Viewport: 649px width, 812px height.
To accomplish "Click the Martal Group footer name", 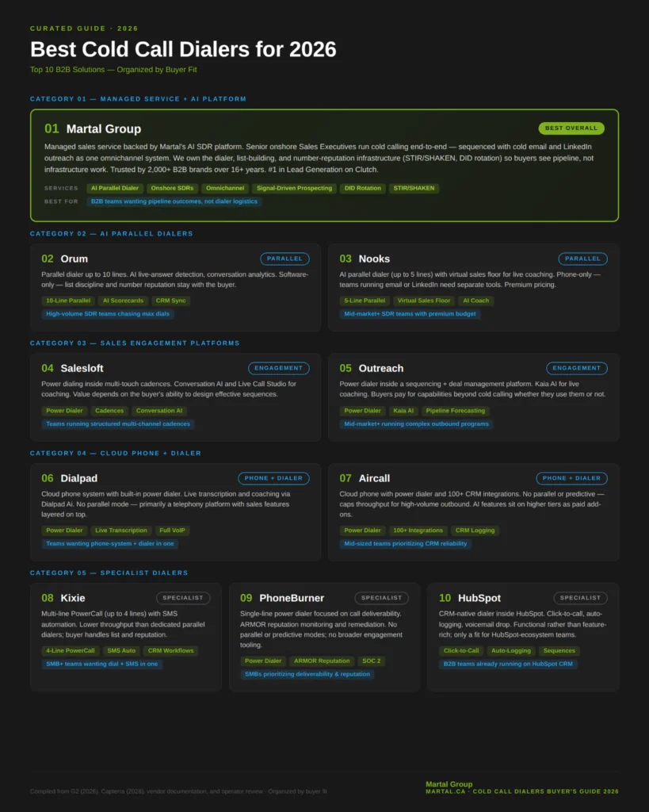I will (x=449, y=784).
